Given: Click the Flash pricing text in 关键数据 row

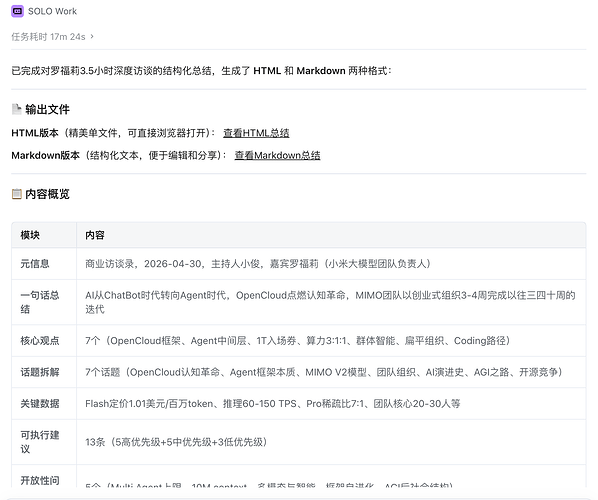Looking at the screenshot, I should 149,404.
